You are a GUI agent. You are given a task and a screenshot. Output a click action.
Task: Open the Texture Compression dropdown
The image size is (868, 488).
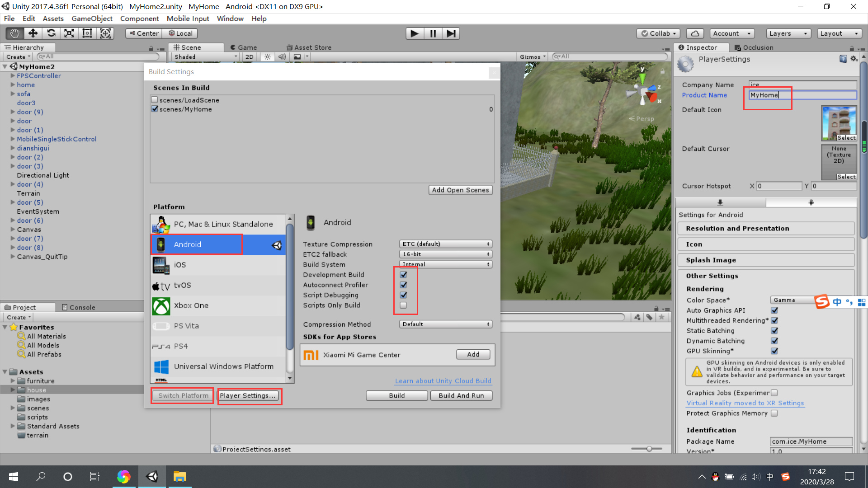click(x=445, y=244)
